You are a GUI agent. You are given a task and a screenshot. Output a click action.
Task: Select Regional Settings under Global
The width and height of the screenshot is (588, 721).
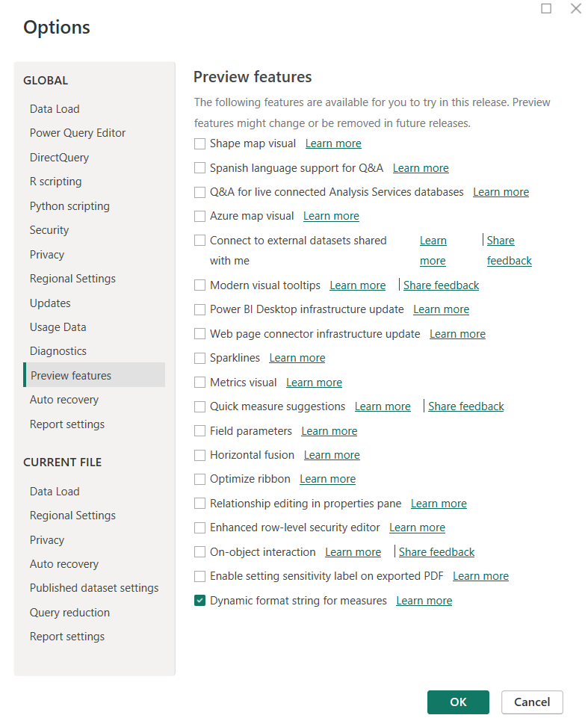click(x=72, y=278)
